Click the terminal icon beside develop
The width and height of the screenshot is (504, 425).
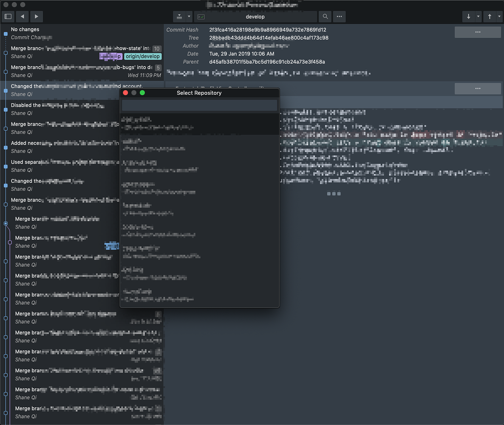(x=201, y=17)
